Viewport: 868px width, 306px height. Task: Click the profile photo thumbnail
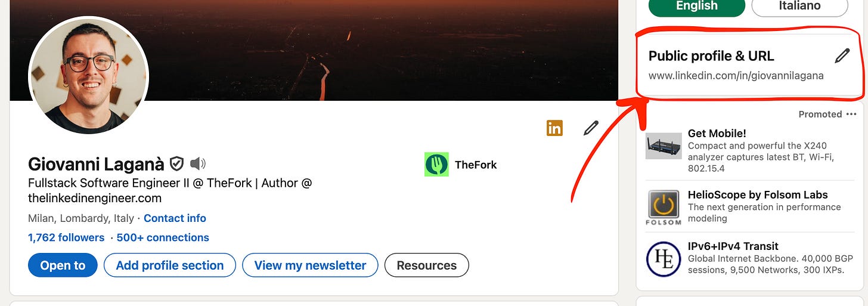click(88, 76)
